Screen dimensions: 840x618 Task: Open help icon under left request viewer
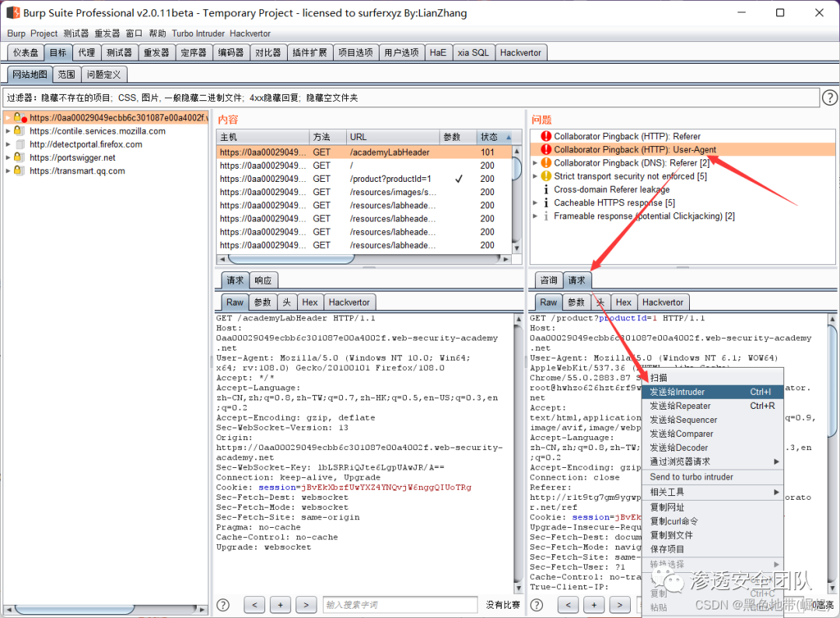(x=223, y=605)
